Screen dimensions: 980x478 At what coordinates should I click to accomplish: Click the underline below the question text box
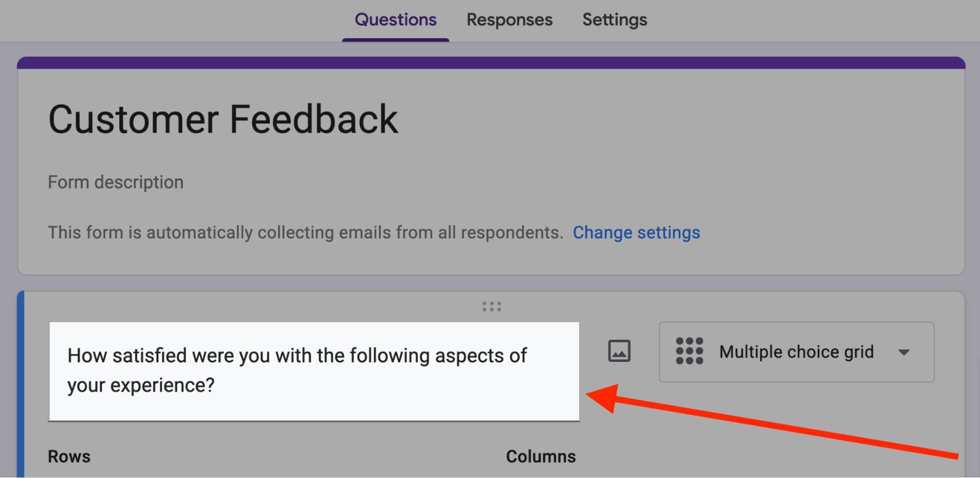coord(314,421)
